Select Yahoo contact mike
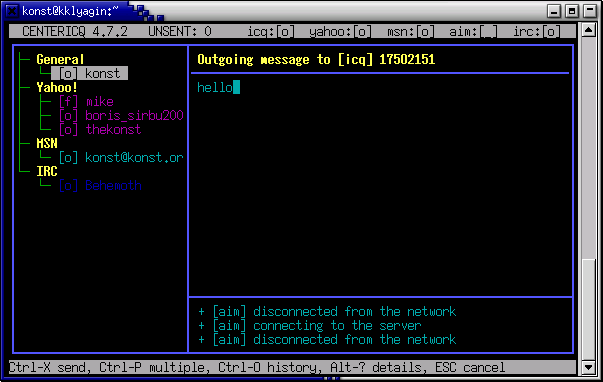603x382 pixels. click(87, 102)
